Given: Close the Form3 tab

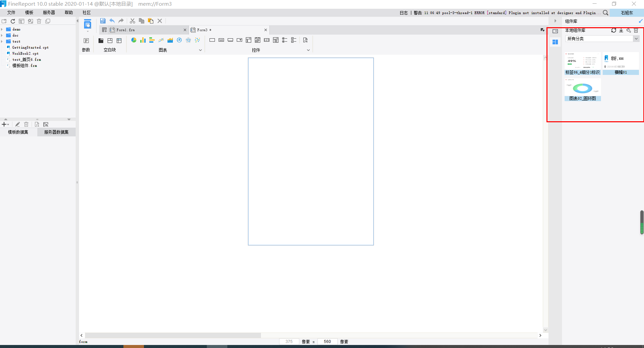Looking at the screenshot, I should 266,30.
